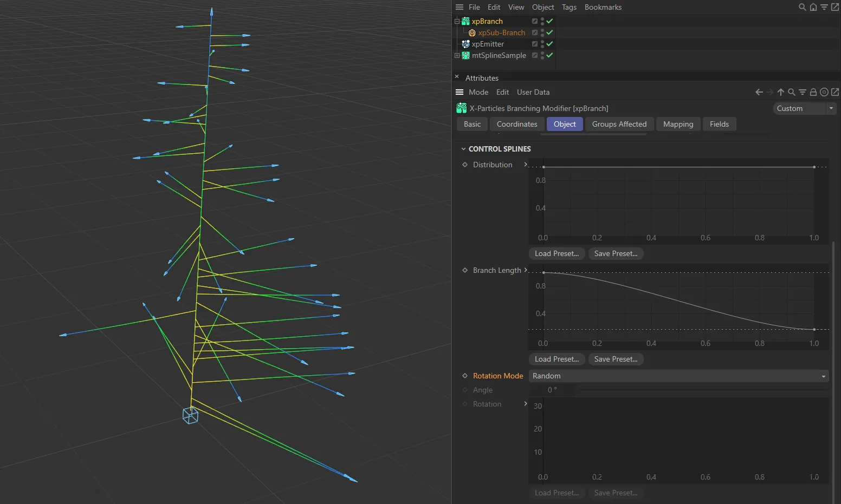This screenshot has width=841, height=504.
Task: Open the Object menu in menu bar
Action: (x=543, y=7)
